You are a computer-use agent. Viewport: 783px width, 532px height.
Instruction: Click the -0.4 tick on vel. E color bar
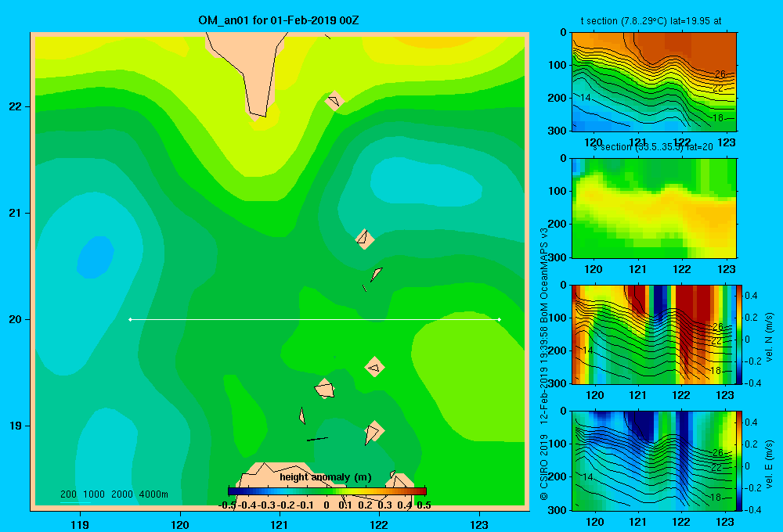[752, 509]
